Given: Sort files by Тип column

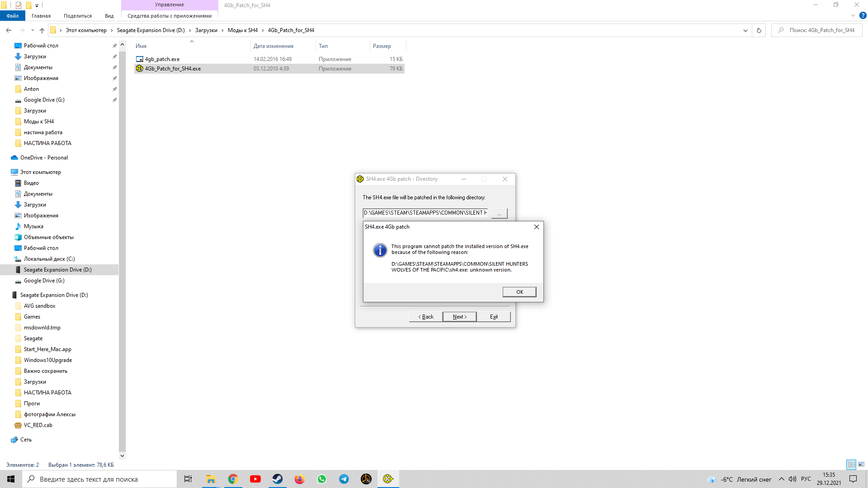Looking at the screenshot, I should click(342, 46).
